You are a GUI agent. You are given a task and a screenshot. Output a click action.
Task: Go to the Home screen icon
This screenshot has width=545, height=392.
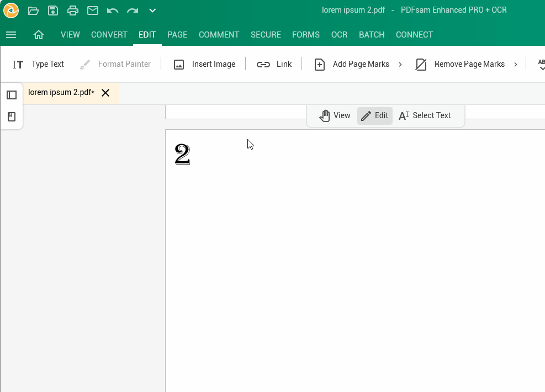click(39, 34)
